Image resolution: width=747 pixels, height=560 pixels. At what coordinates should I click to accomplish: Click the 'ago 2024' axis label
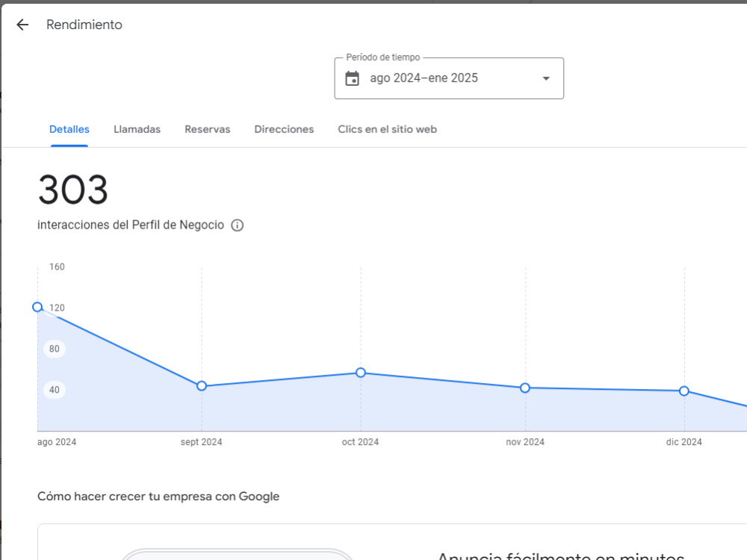57,442
